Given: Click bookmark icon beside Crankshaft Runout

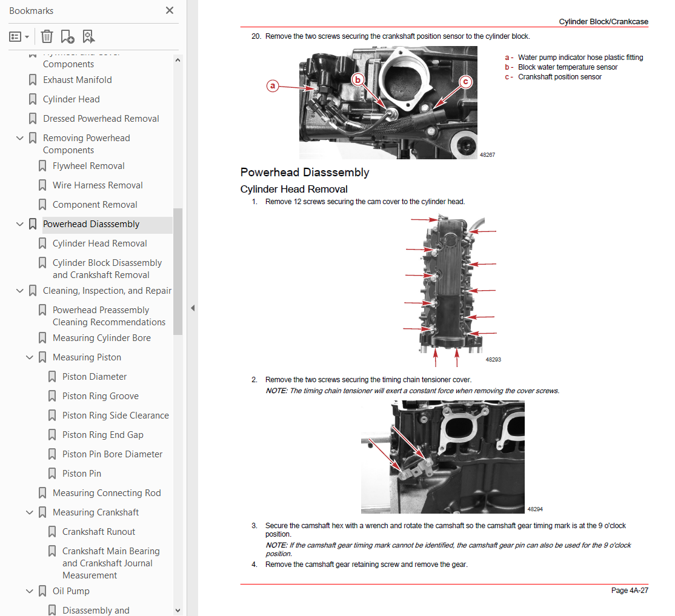Looking at the screenshot, I should click(x=52, y=532).
